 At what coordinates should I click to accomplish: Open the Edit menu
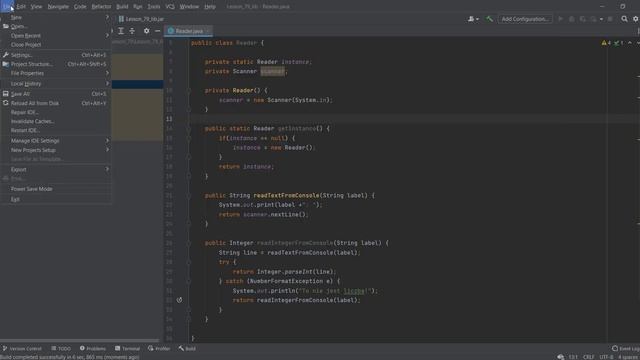[x=21, y=7]
